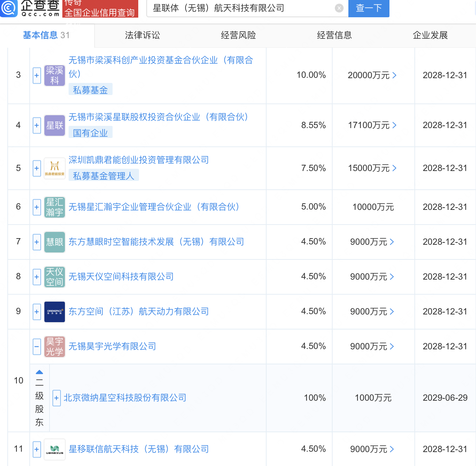Expand row 5 深圳凯鼎君能 shareholders

point(37,168)
